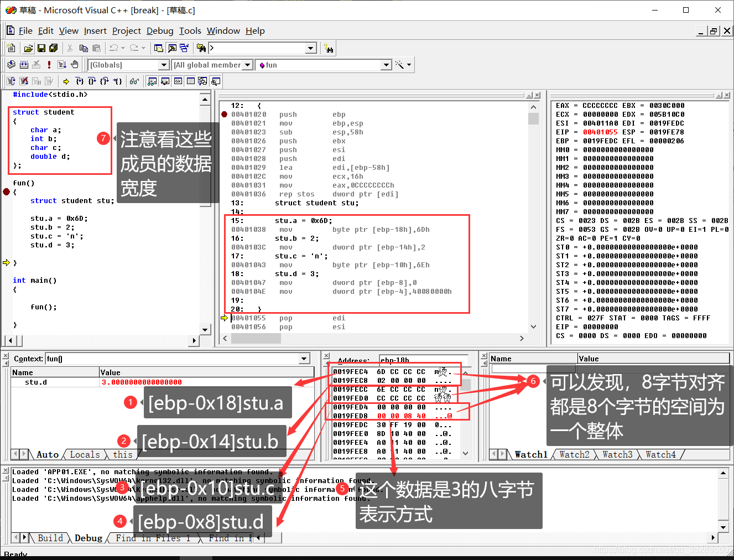
Task: Create a new text file from toolbar
Action: [11, 48]
